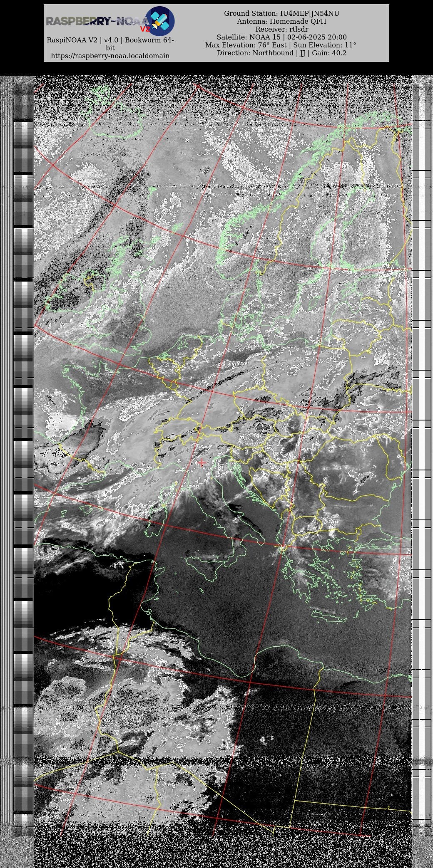Click the RASPBERRY-NOAA title wordmark
This screenshot has height=868, width=433.
(x=97, y=22)
